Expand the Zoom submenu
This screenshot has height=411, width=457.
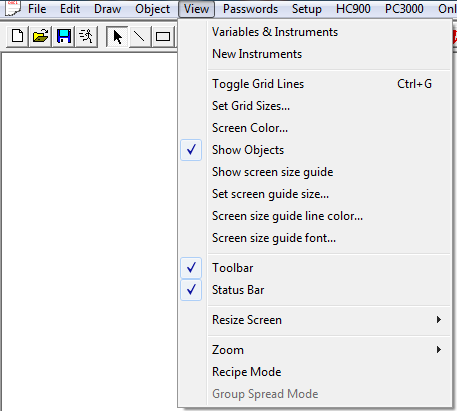(x=315, y=350)
